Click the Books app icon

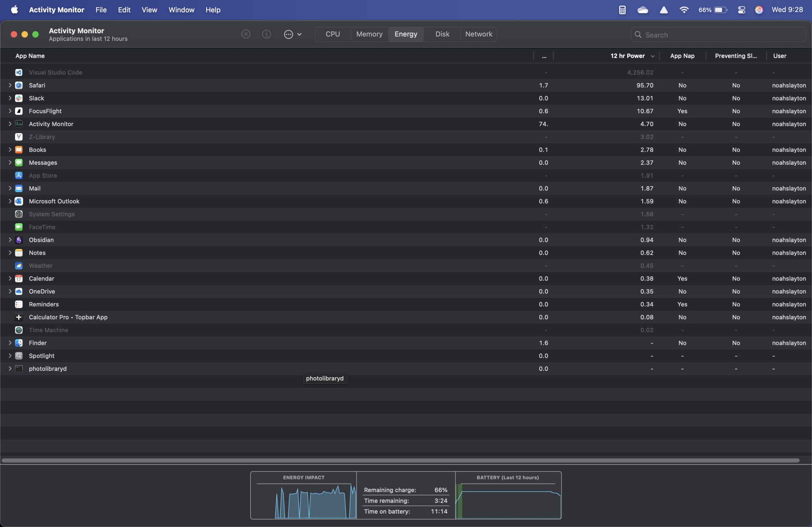19,150
